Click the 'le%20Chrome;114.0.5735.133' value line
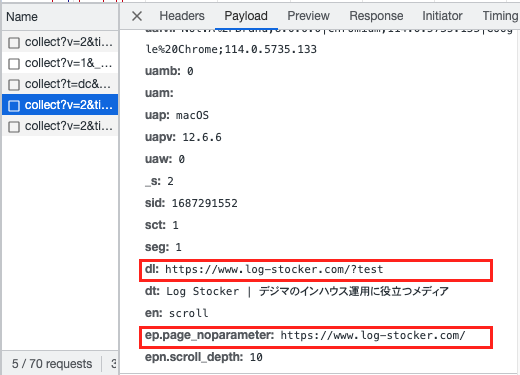 [231, 49]
